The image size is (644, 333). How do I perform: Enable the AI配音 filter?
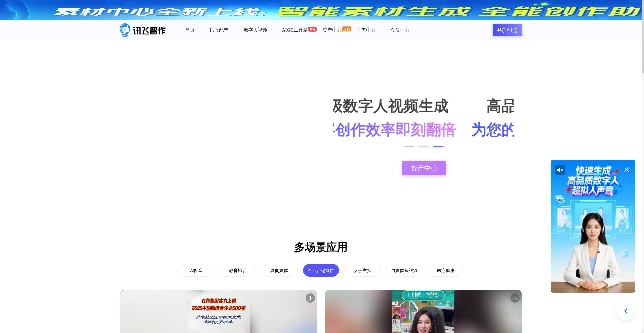[196, 270]
